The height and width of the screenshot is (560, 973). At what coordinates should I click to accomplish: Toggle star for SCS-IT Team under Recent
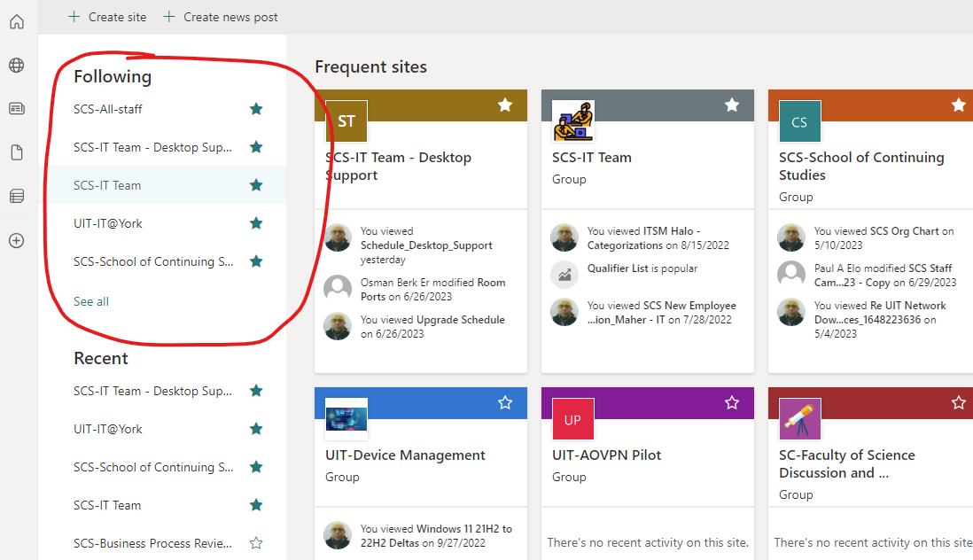click(256, 505)
